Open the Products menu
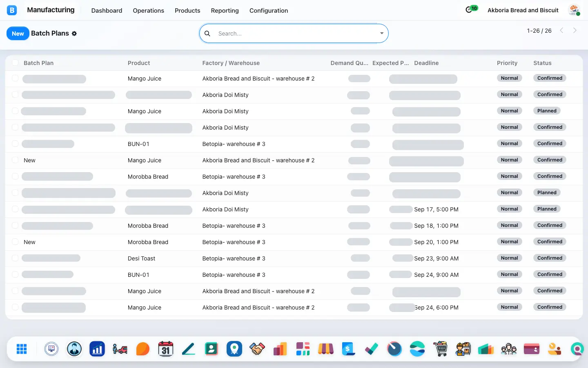Screen dimensions: 588x368 187,11
